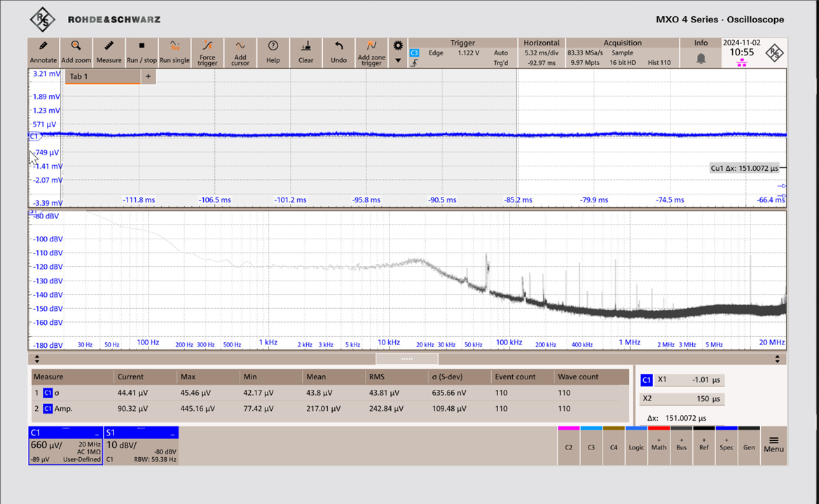Select Tab 1 in waveform diagram

[x=102, y=77]
